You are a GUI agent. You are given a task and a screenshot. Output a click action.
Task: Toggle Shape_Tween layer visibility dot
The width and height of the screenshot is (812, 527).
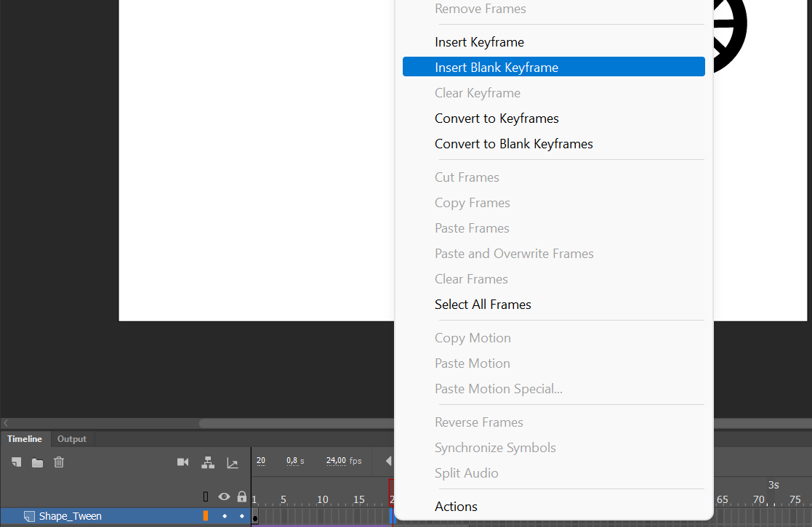[224, 516]
